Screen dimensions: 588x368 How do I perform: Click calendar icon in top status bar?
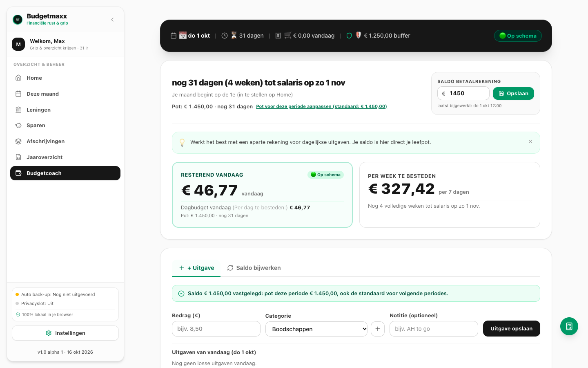[174, 36]
